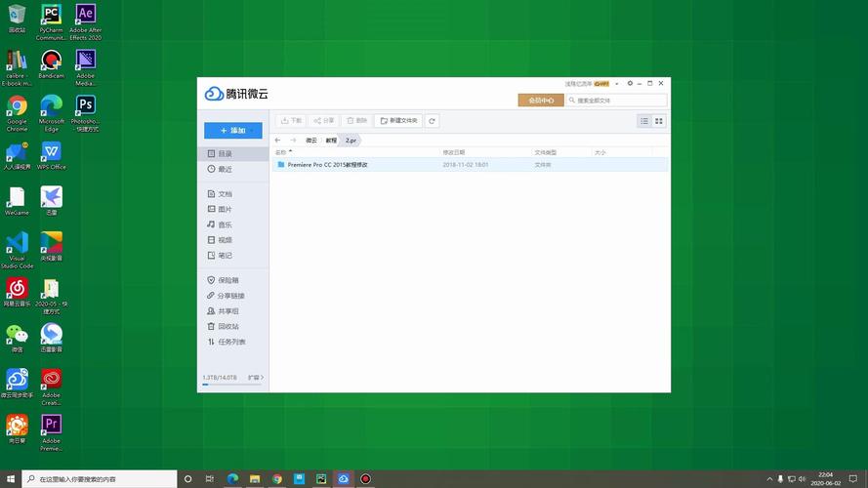Click the Windows taskbar search box
Screen dimensions: 868x488
click(x=100, y=479)
